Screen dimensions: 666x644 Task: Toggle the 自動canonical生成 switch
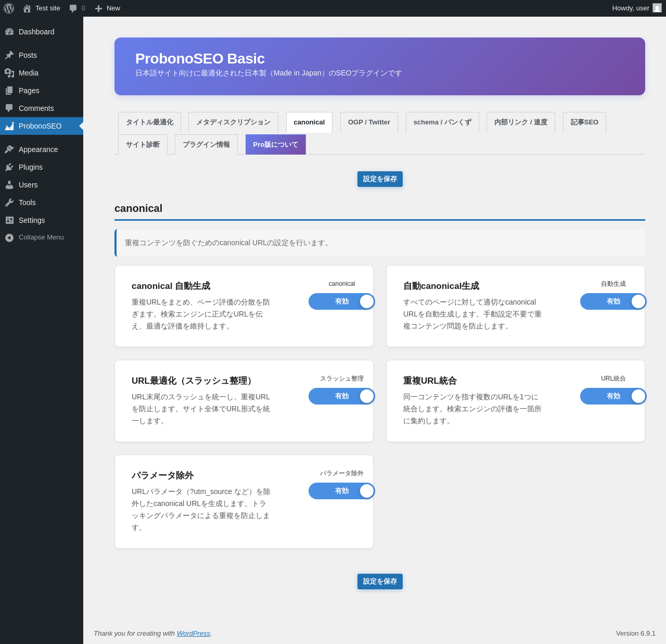[613, 301]
